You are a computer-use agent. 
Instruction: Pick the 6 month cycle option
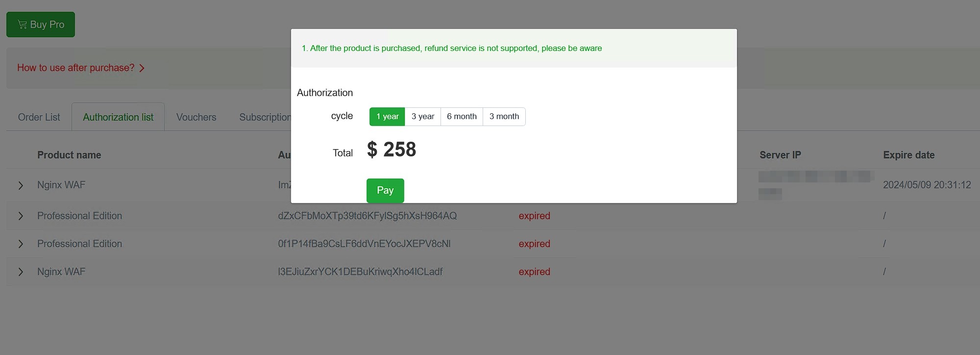pyautogui.click(x=462, y=117)
